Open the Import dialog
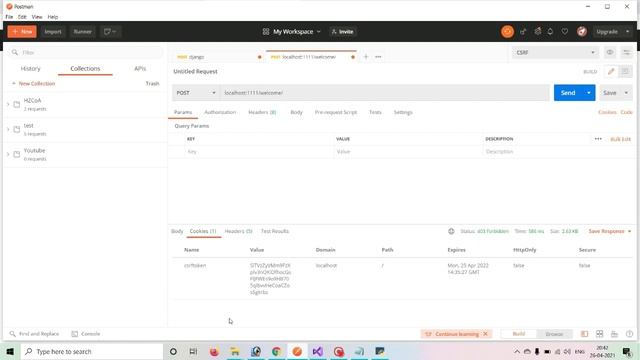 (x=53, y=31)
